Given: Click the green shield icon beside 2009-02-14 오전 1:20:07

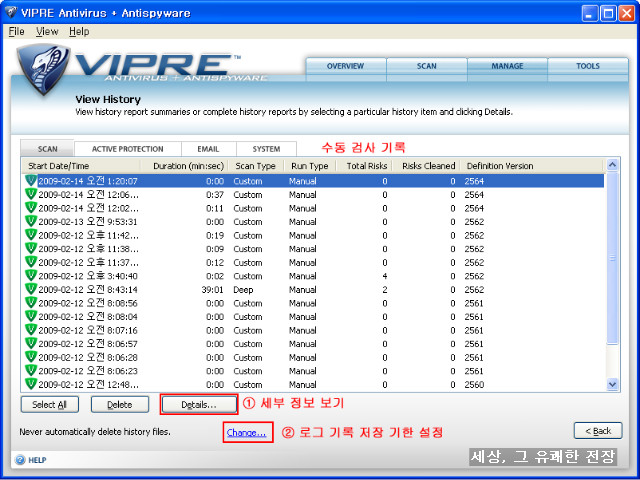Looking at the screenshot, I should (31, 181).
